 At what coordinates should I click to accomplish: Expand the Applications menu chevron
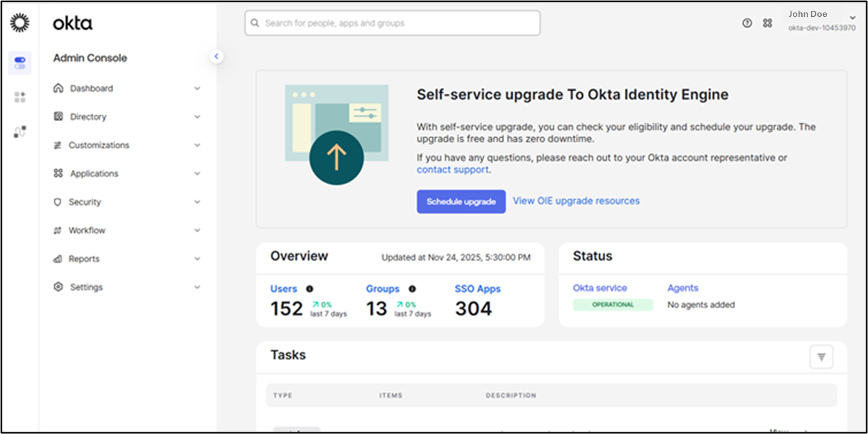tap(197, 174)
